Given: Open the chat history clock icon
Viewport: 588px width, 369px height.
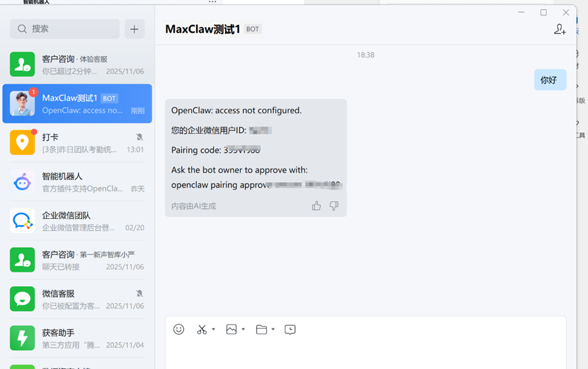Looking at the screenshot, I should coord(290,329).
